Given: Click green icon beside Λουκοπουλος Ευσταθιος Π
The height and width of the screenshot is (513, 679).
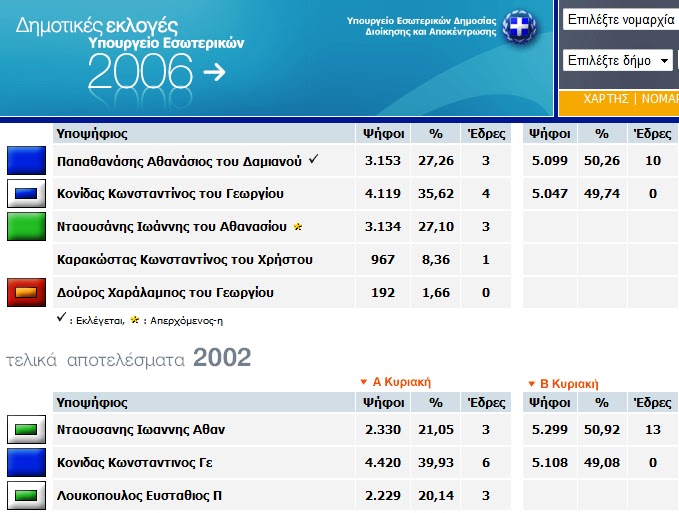Looking at the screenshot, I should point(26,495).
